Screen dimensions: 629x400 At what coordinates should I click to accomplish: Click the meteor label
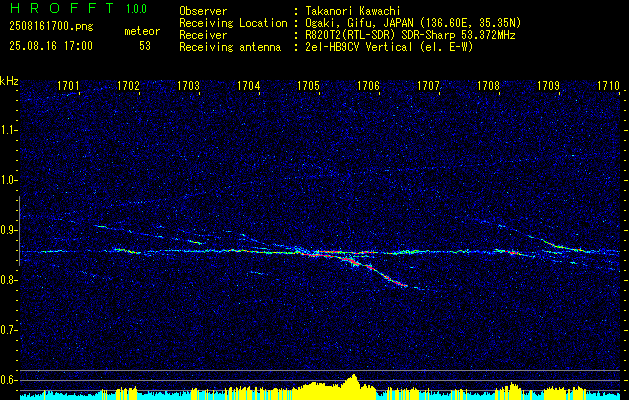142,31
